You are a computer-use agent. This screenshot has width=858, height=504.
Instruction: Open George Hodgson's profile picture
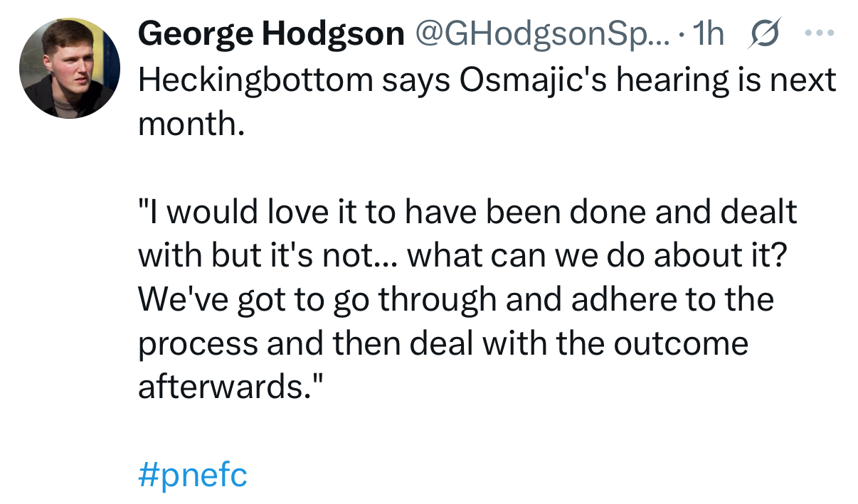click(x=69, y=68)
